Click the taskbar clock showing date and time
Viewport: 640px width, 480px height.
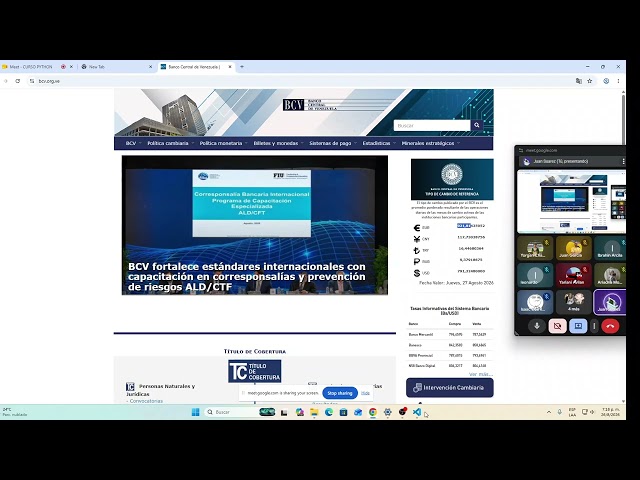(611, 412)
